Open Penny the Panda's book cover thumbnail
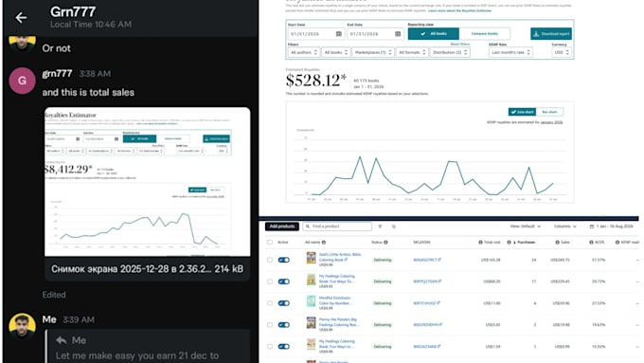The image size is (644, 363). [x=312, y=322]
